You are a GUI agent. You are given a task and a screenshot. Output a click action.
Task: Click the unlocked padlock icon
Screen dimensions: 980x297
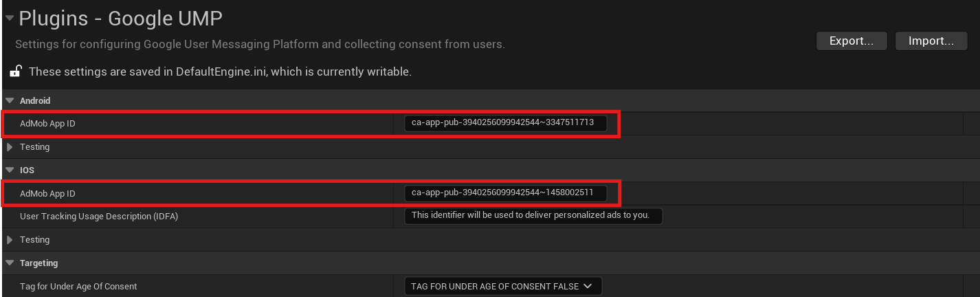(16, 71)
